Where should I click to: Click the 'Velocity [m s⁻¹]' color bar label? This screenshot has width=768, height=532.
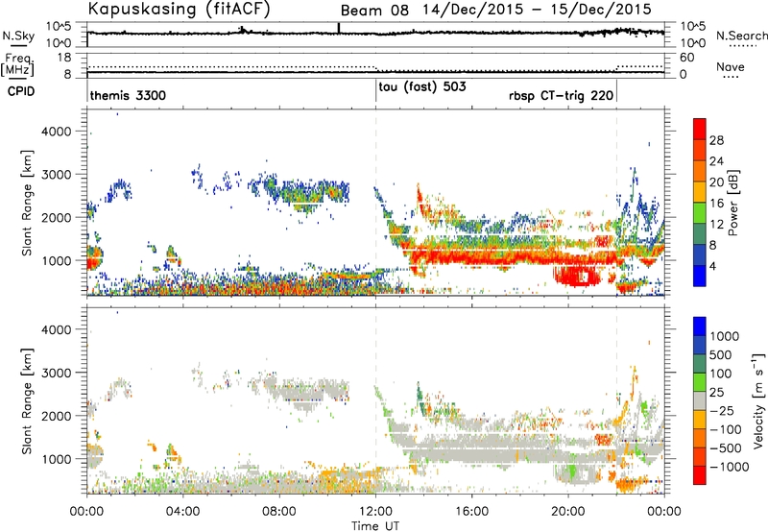pos(758,399)
